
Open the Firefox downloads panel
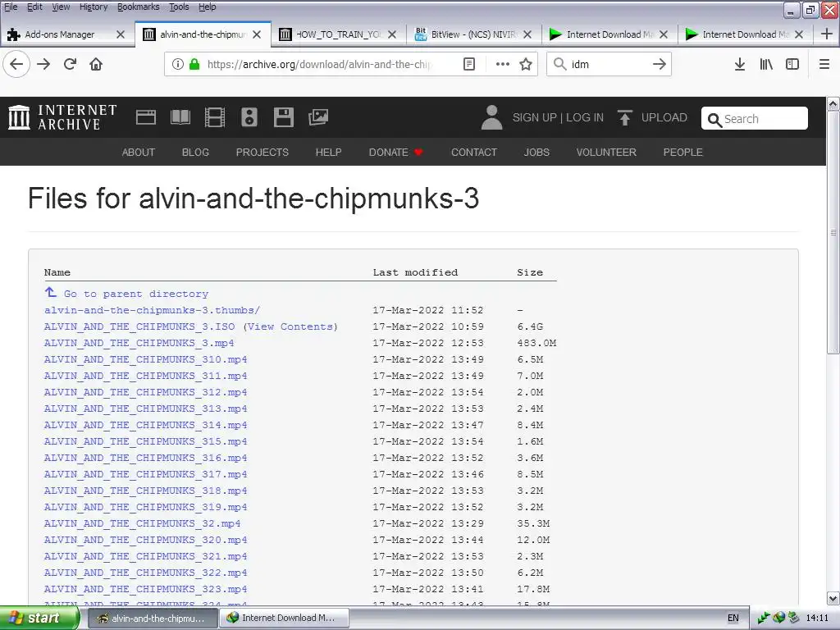[x=740, y=64]
